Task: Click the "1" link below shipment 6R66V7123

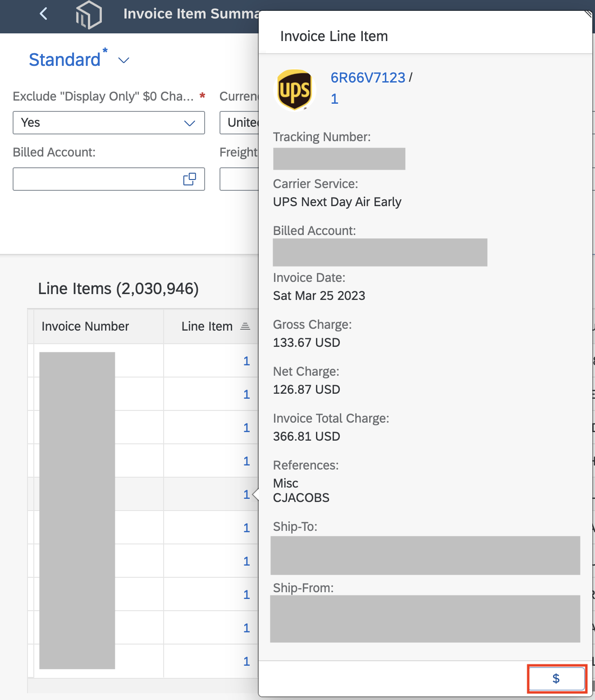Action: [334, 99]
